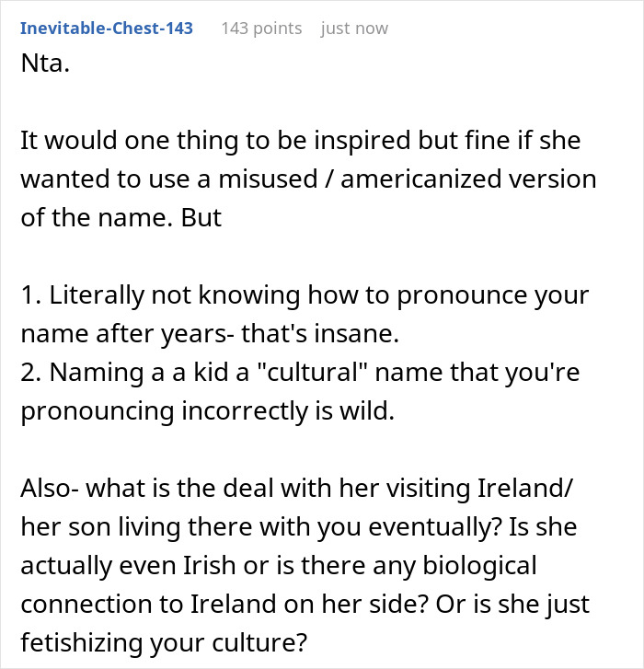The image size is (644, 669).
Task: Open the Inevitable-Chest-143 user profile
Action: point(107,29)
